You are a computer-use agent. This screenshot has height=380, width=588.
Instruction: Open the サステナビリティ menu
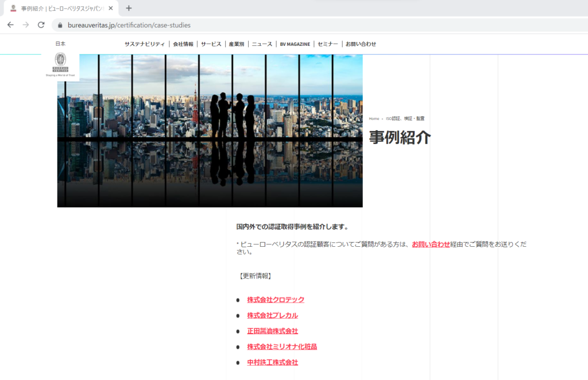click(x=145, y=44)
